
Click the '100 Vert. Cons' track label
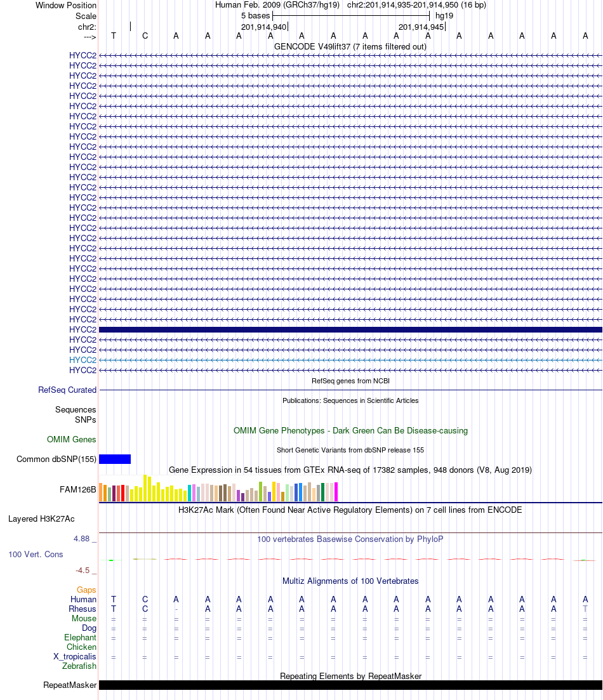pos(36,554)
